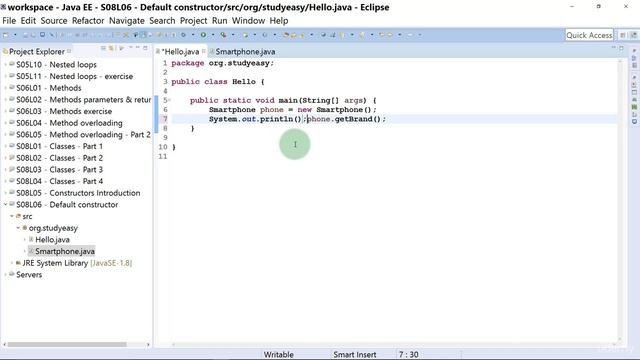Switch to the Smartphone.java editor tab
Viewport: 640px width, 360px height.
pos(245,51)
